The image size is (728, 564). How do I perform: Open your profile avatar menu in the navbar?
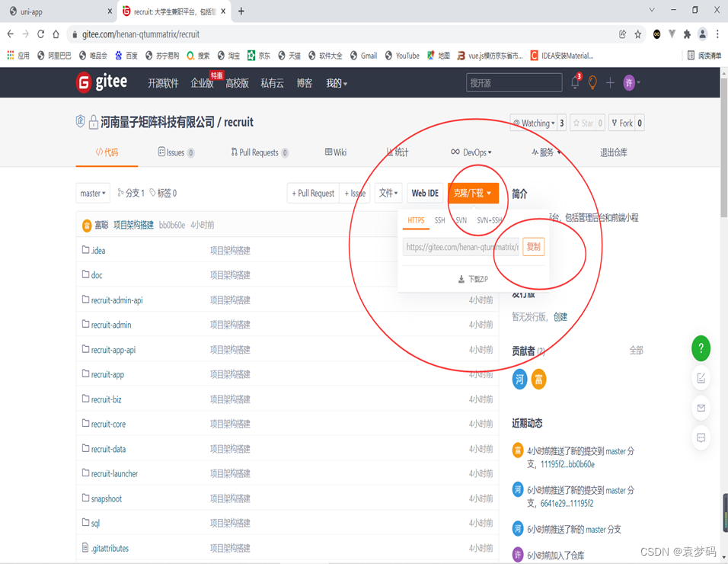pyautogui.click(x=629, y=82)
